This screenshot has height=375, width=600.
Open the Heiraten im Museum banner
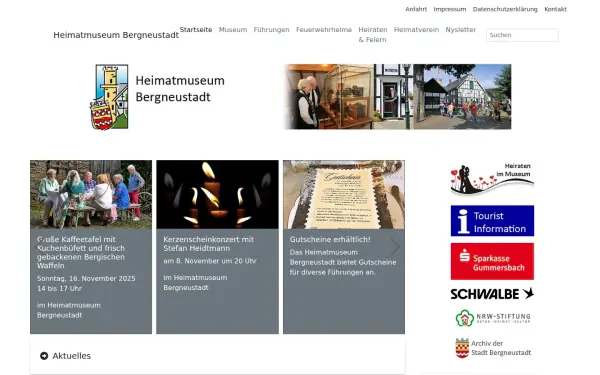coord(492,179)
